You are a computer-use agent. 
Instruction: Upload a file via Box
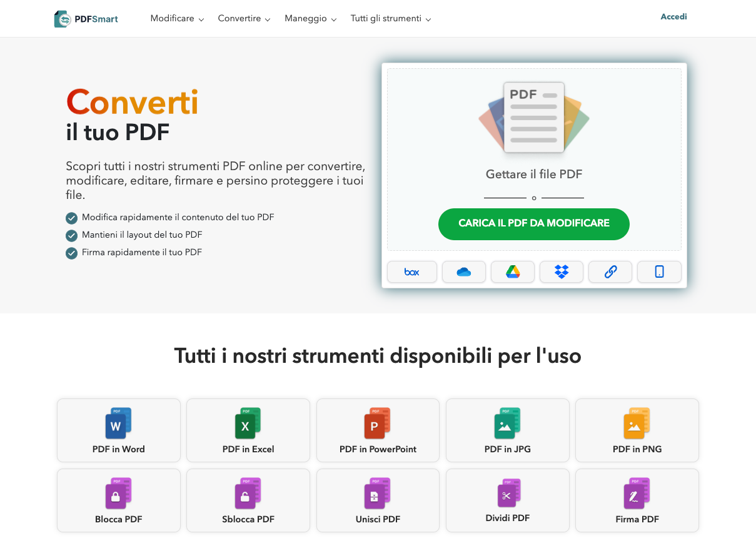411,271
